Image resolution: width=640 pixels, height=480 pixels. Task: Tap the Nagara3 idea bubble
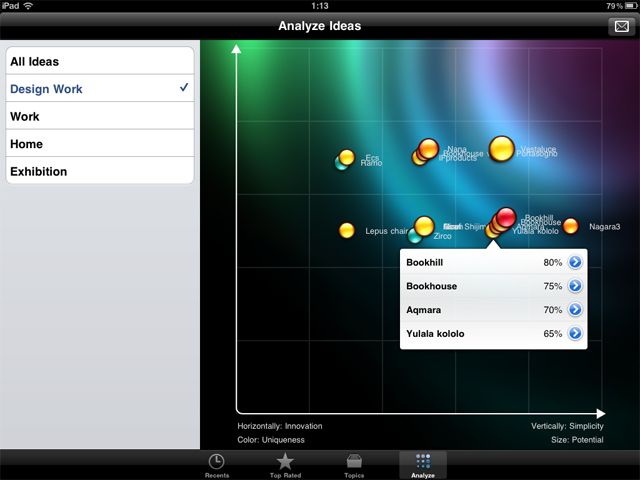[571, 227]
